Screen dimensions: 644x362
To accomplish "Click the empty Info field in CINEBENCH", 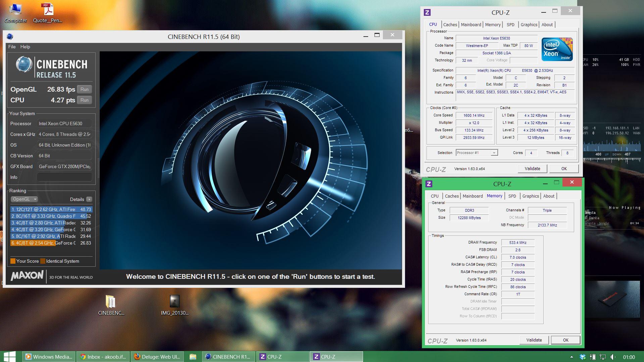I will (64, 177).
